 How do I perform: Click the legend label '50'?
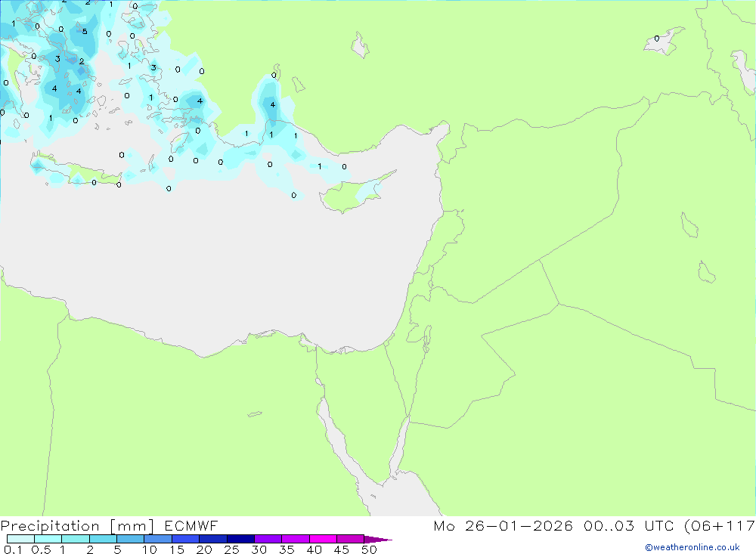pyautogui.click(x=370, y=549)
